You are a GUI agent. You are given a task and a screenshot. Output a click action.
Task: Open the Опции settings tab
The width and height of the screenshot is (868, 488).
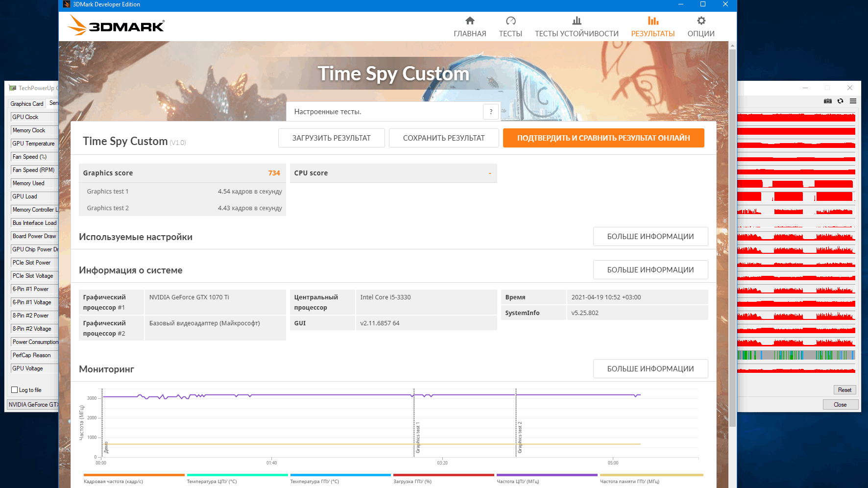[x=701, y=27]
